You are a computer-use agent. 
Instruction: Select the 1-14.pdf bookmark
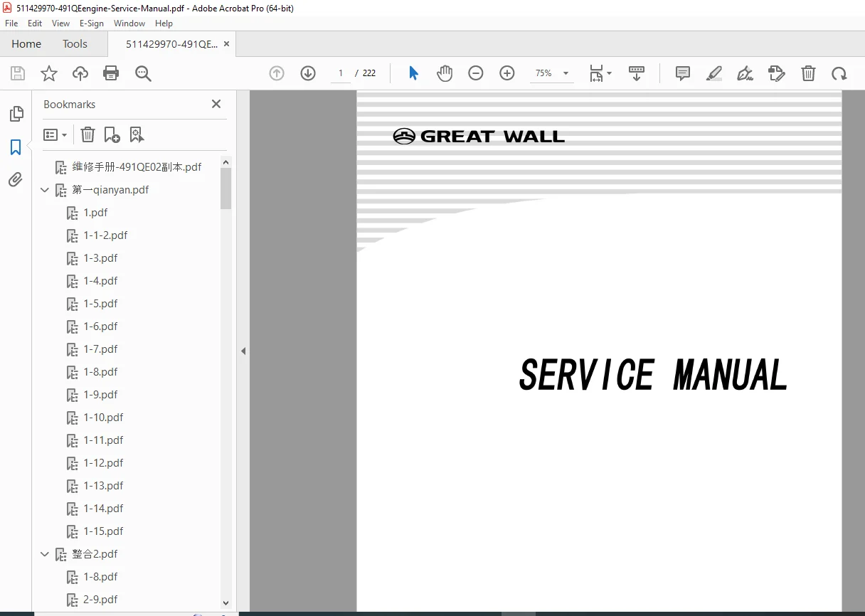(x=103, y=509)
